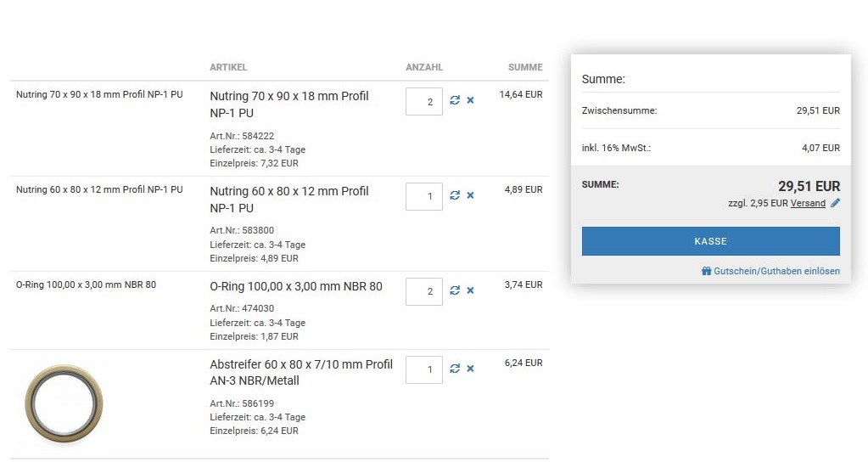
Task: Open O-Ring 100,00 x 3,00 mm NBR 80 title
Action: pos(295,286)
